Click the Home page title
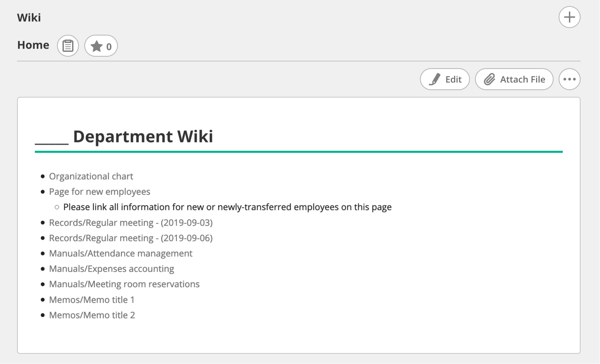Image resolution: width=600 pixels, height=364 pixels. (x=33, y=45)
